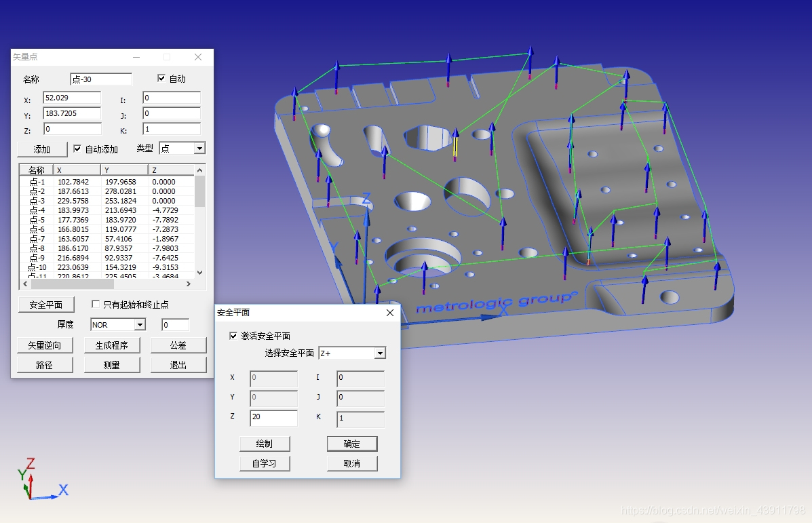Click the I field in safety plane dialog
The height and width of the screenshot is (523, 812).
point(360,379)
